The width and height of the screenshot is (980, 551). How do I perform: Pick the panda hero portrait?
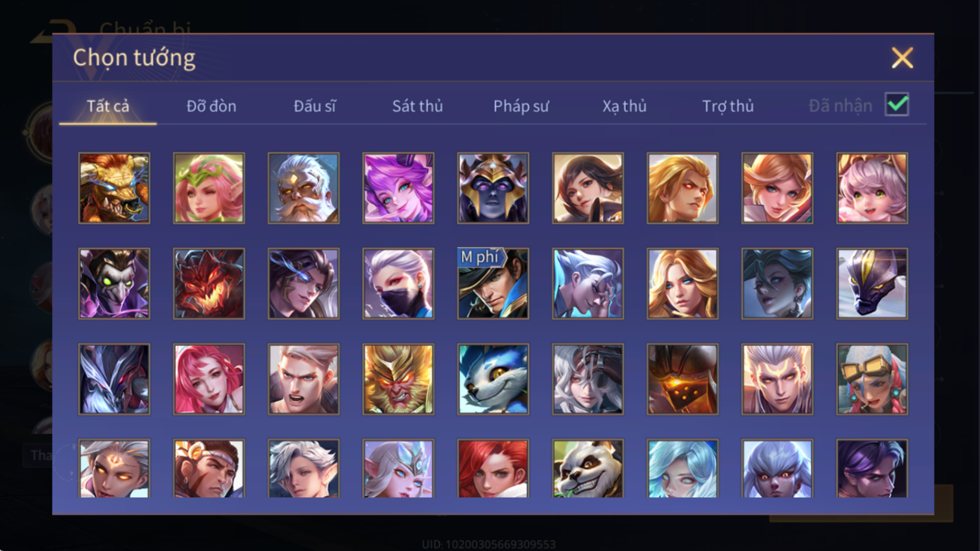588,469
